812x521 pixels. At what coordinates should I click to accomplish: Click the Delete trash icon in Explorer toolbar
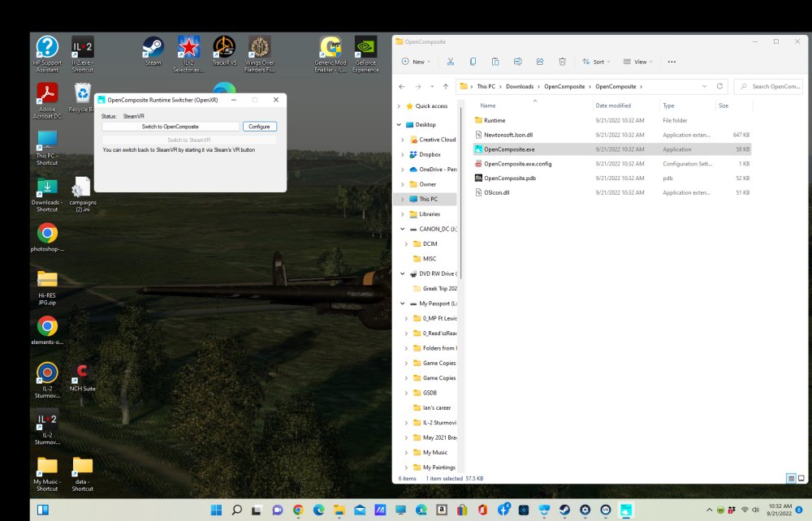click(x=562, y=62)
